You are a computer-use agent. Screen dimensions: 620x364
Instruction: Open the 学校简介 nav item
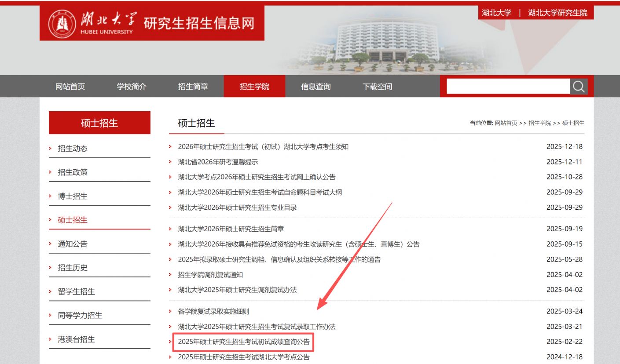pos(132,87)
